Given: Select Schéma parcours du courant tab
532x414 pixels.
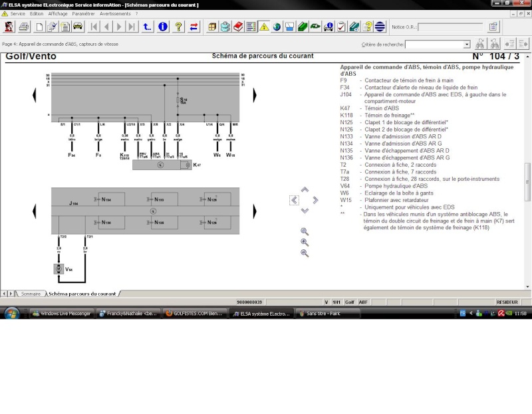Looking at the screenshot, I should point(82,294).
